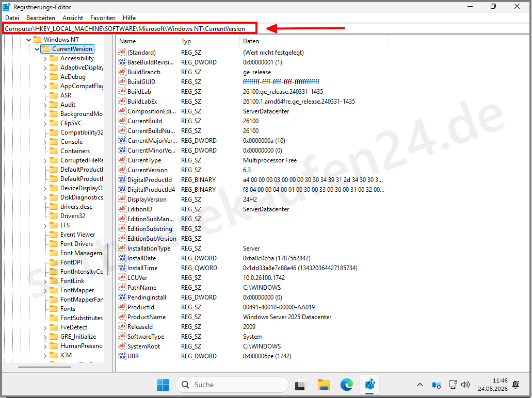
Task: Show hidden tray icons chevron
Action: [420, 385]
